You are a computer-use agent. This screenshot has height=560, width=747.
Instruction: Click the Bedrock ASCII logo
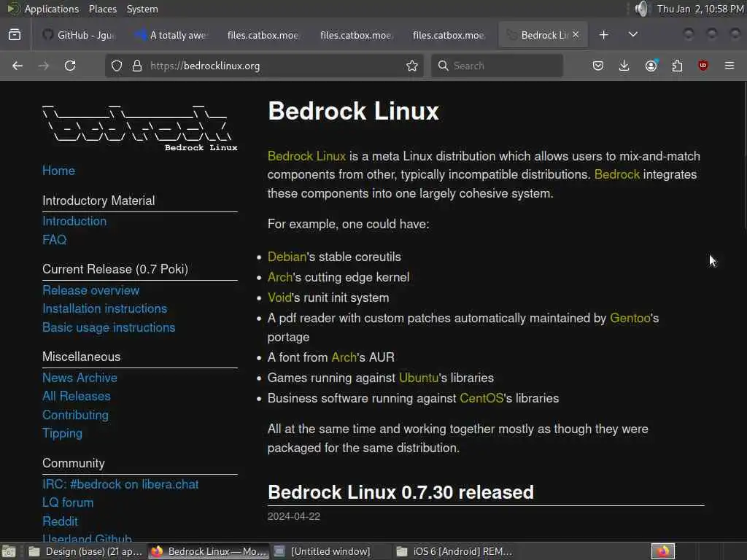[x=139, y=128]
